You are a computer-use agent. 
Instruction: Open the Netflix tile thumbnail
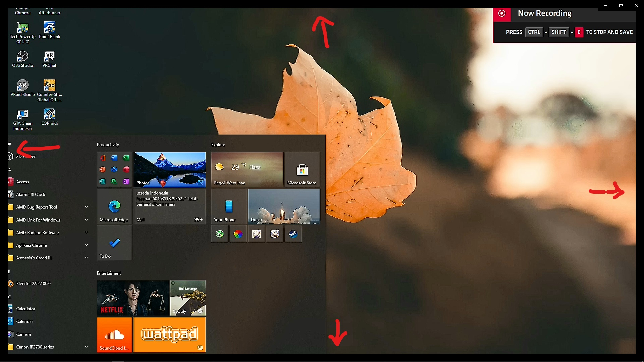pyautogui.click(x=133, y=298)
